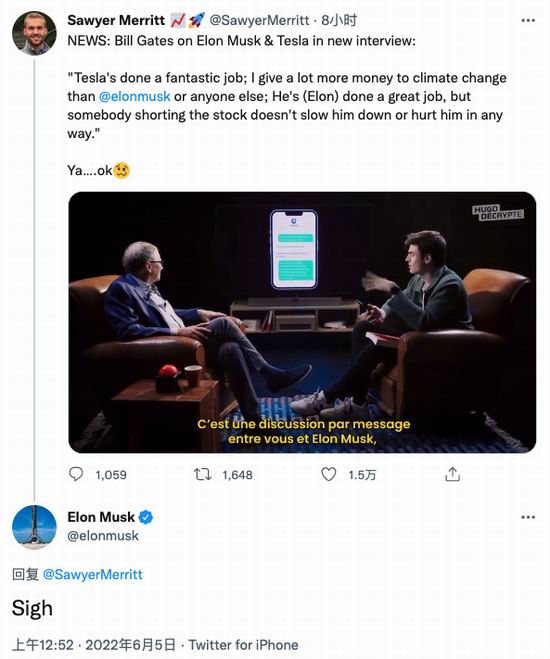Click the Twitter for iPhone source label
The image size is (550, 659).
(243, 645)
